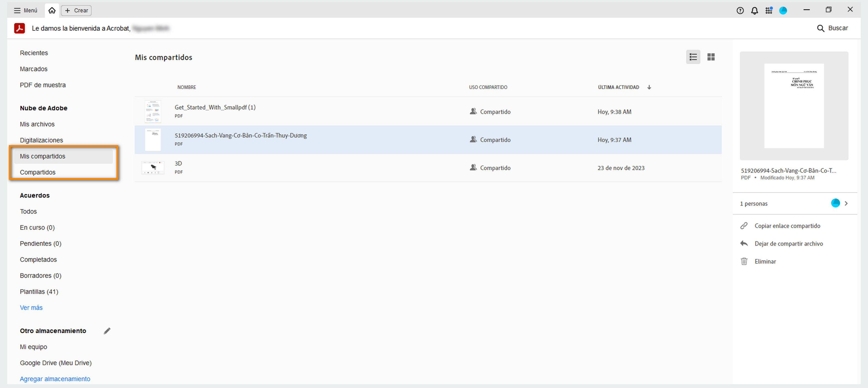Click Agregar almacenamiento link
The height and width of the screenshot is (388, 868).
(55, 379)
